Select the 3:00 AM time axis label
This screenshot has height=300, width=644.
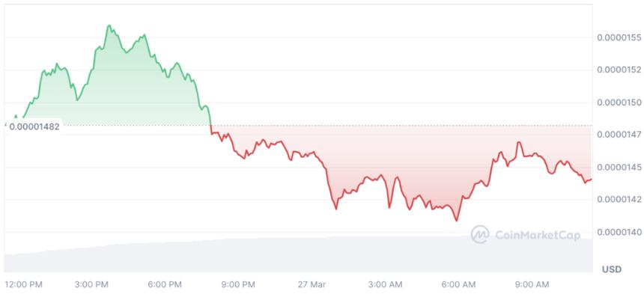pos(384,284)
